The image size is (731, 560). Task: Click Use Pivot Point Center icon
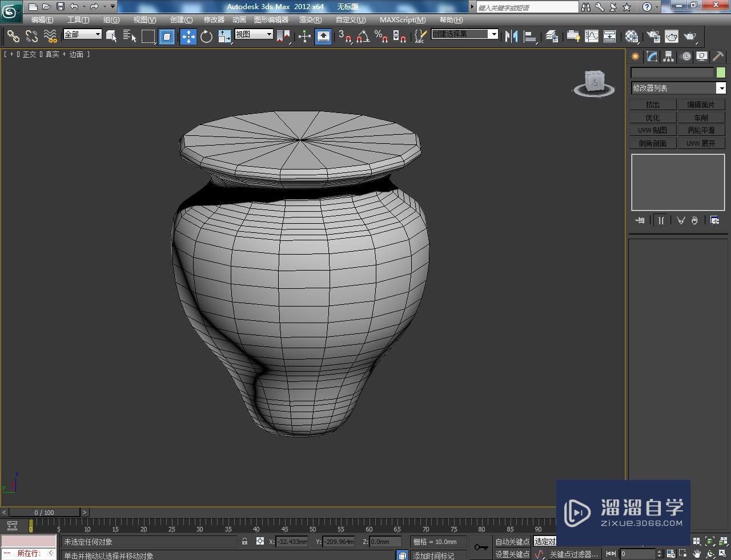284,37
